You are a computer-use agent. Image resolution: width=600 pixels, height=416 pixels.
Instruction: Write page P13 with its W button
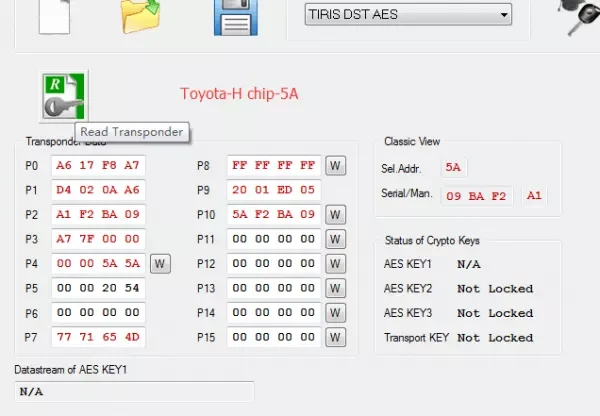[336, 288]
